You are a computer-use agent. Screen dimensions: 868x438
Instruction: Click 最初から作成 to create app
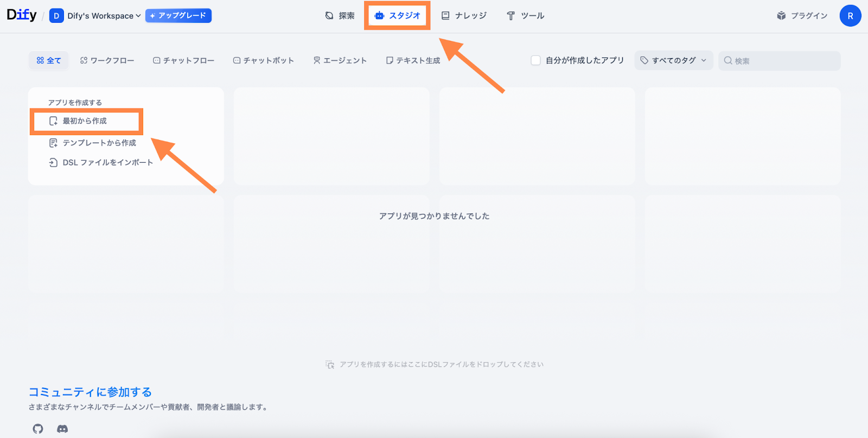(x=85, y=121)
